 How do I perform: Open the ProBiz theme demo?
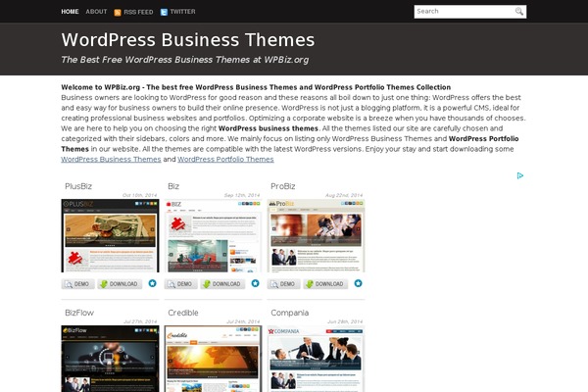point(283,284)
